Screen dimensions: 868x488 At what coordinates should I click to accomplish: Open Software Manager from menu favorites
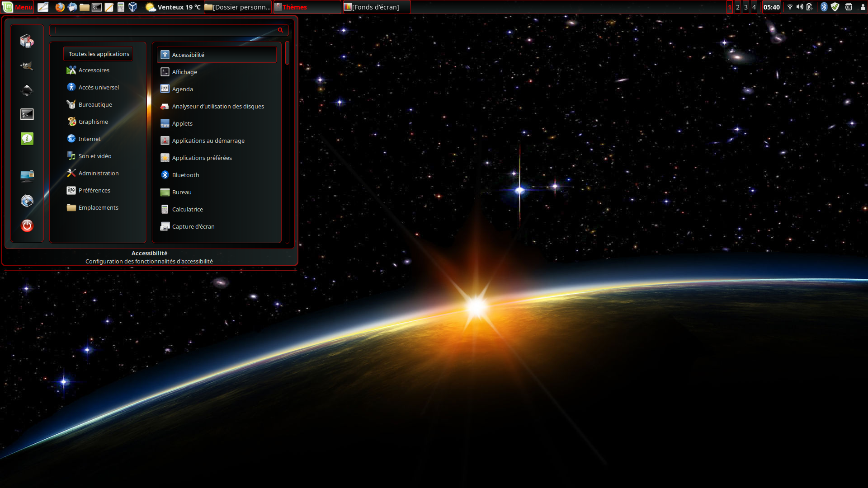point(27,41)
